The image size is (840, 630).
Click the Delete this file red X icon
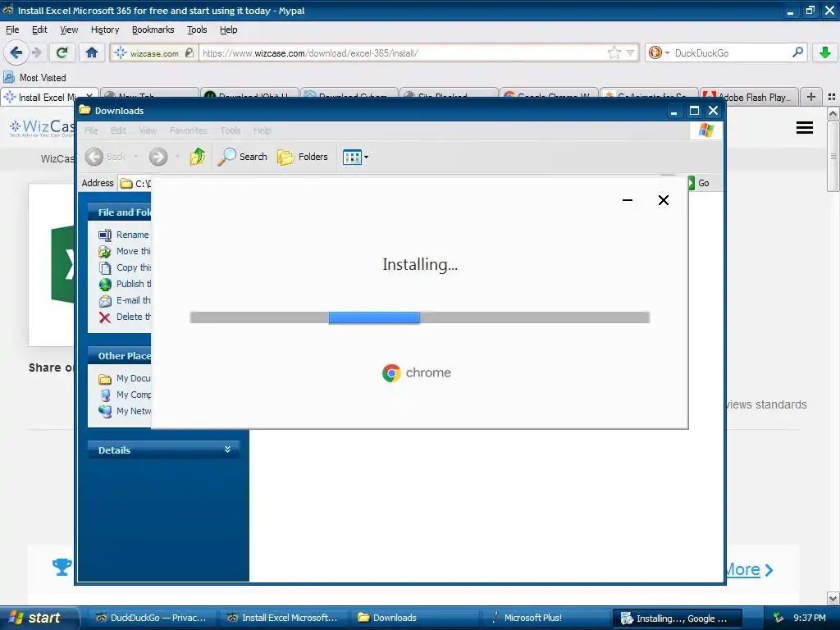(105, 317)
